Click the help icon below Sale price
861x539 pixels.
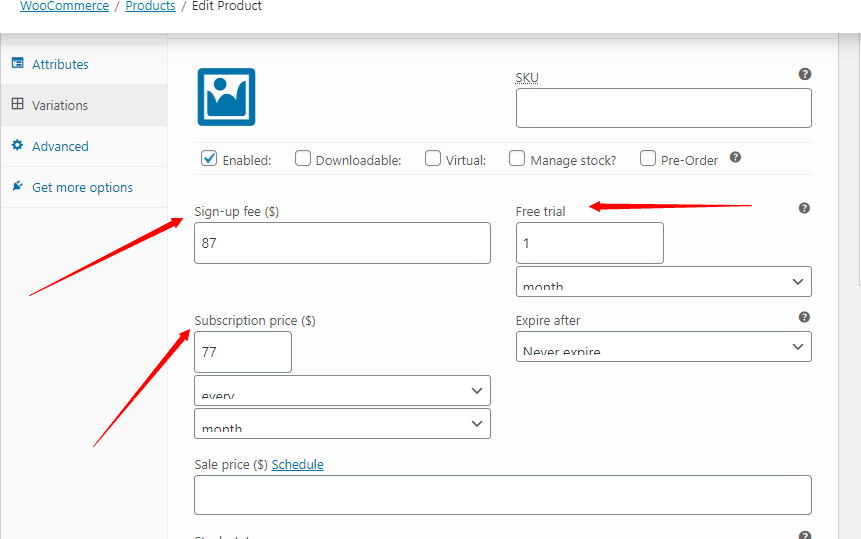tap(804, 535)
